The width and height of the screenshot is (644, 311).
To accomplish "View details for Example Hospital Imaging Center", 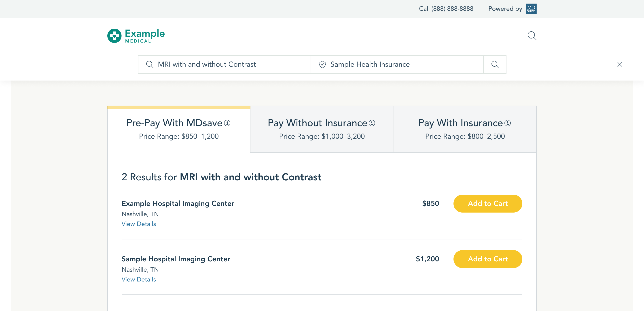I will (x=138, y=224).
